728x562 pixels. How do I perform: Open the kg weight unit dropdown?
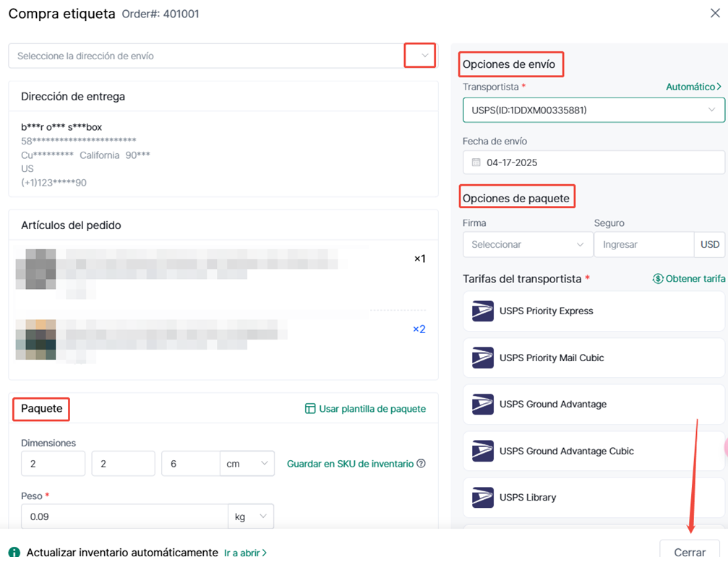tap(251, 516)
